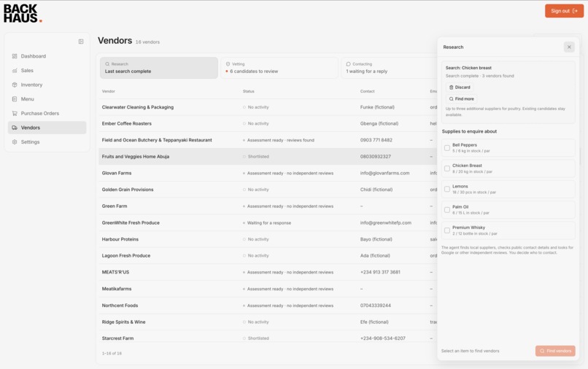The width and height of the screenshot is (588, 369).
Task: Click the sidebar collapse icon
Action: (x=81, y=42)
